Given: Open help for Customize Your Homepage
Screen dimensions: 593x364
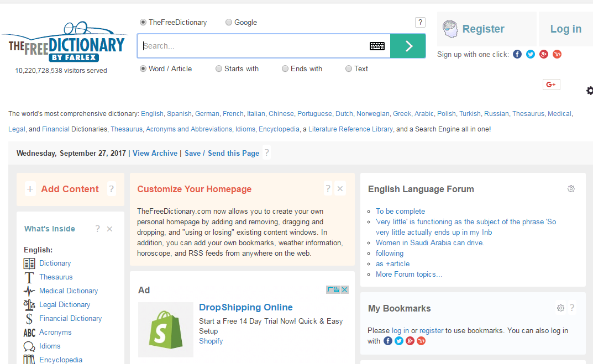Looking at the screenshot, I should point(328,188).
